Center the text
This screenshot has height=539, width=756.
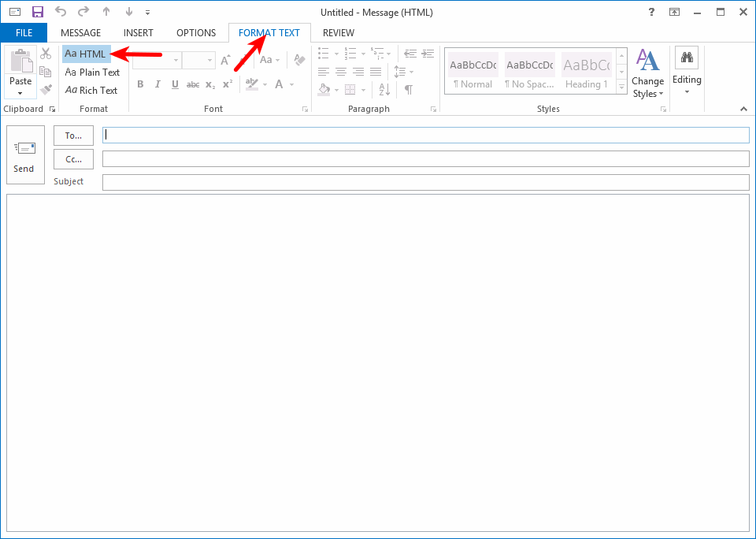click(x=341, y=72)
